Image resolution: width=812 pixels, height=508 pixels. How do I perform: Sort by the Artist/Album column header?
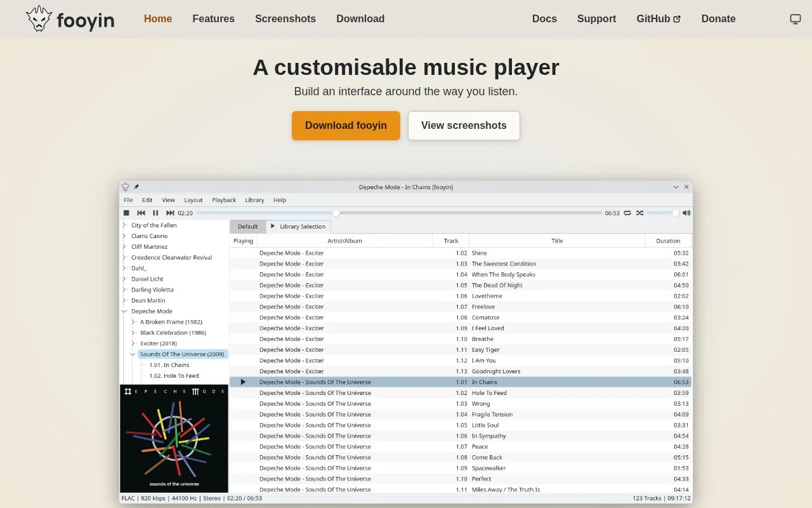tap(344, 241)
